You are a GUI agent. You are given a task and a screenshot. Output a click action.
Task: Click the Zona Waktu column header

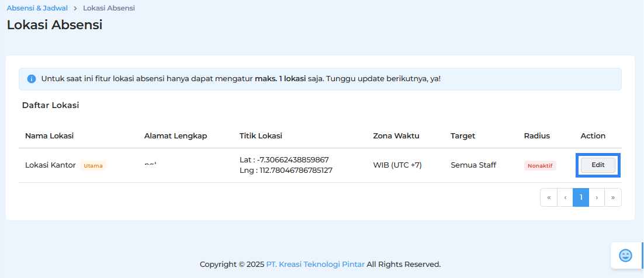tap(396, 136)
